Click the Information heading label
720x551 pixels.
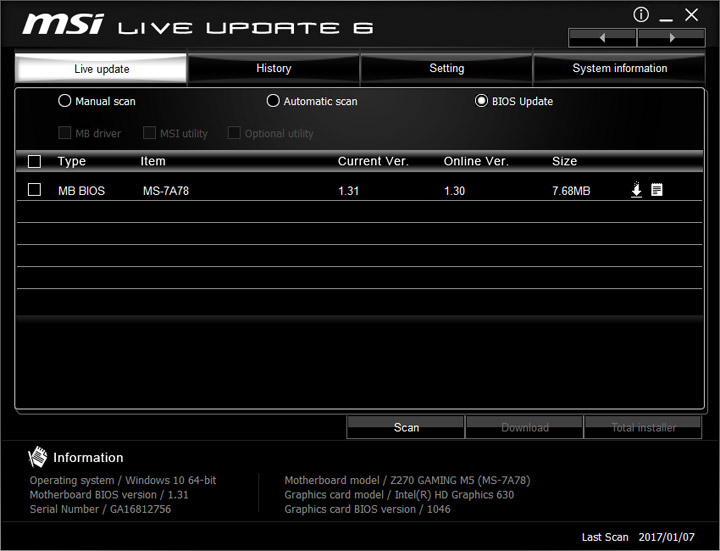pos(88,457)
